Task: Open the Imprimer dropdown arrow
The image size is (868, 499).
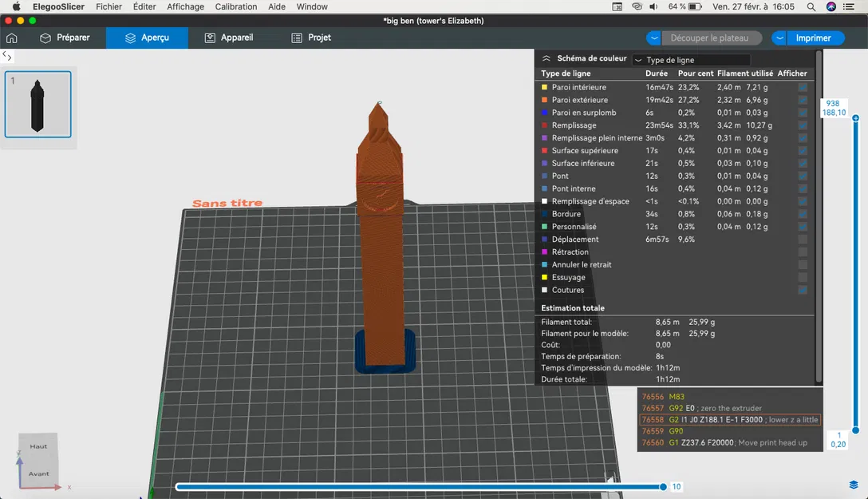Action: click(x=779, y=38)
